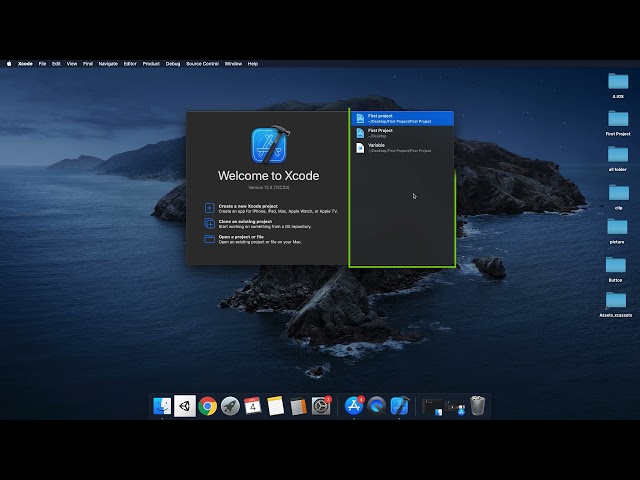Image resolution: width=640 pixels, height=480 pixels.
Task: Open the highlighted First project recent entry
Action: [402, 118]
